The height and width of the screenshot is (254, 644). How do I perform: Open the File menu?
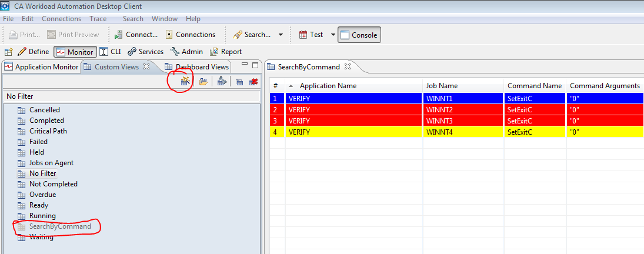tap(8, 19)
